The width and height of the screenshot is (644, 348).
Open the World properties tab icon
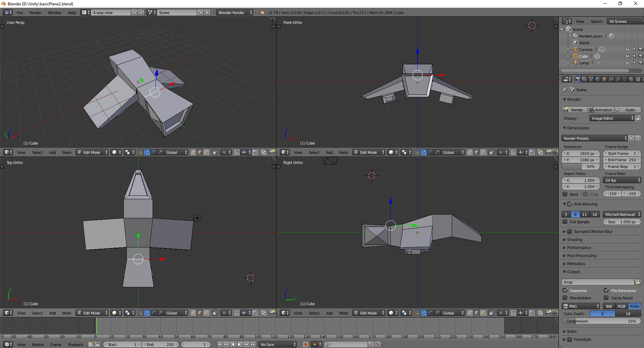597,79
